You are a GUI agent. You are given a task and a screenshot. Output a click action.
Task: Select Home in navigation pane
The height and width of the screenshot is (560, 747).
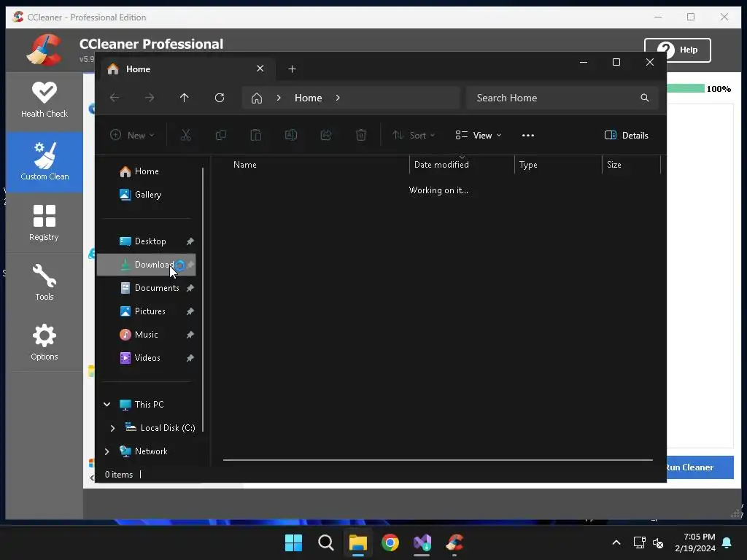click(x=147, y=171)
